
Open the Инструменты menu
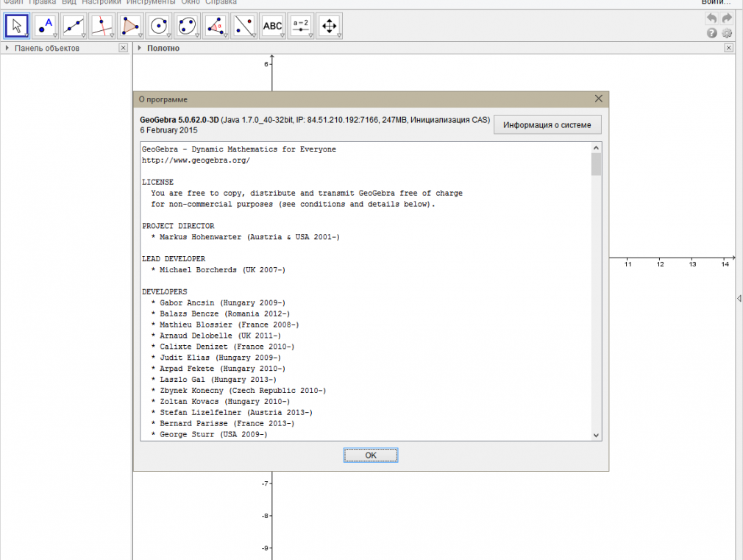[151, 2]
